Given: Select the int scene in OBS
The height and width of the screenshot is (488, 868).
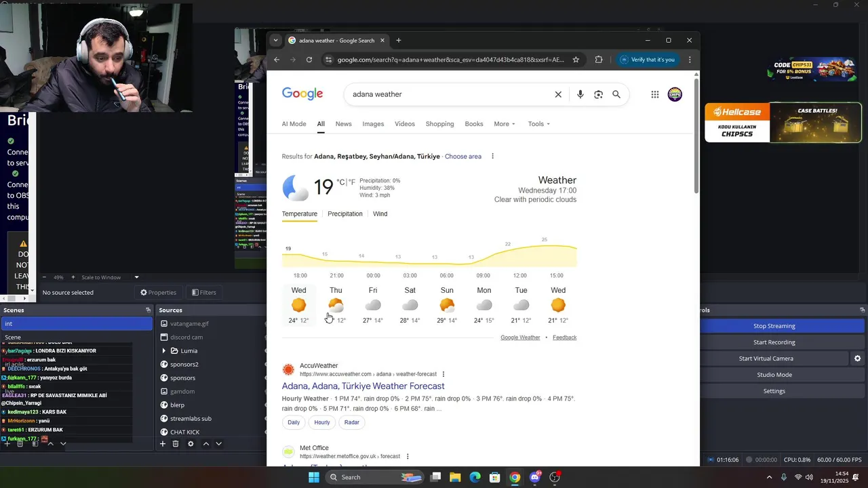Looking at the screenshot, I should pos(76,324).
